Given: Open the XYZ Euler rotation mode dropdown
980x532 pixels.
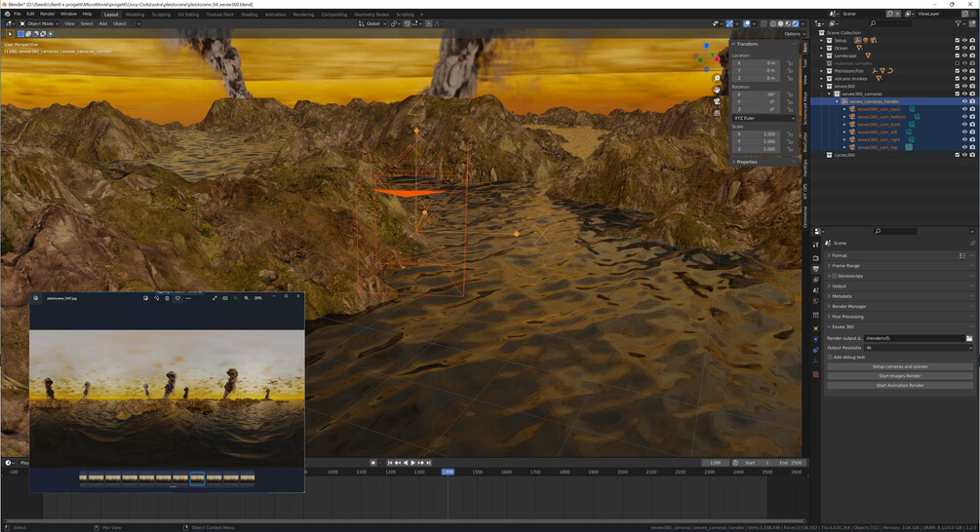Looking at the screenshot, I should pyautogui.click(x=764, y=118).
